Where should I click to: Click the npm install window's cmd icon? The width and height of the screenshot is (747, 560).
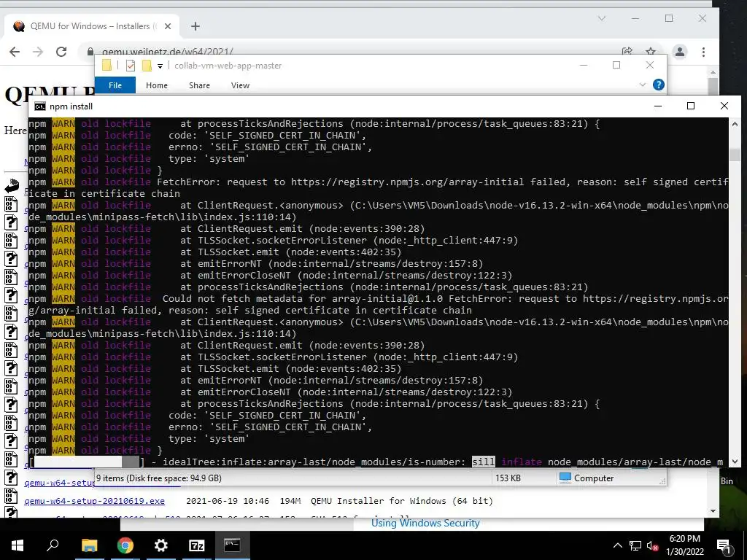(x=40, y=106)
